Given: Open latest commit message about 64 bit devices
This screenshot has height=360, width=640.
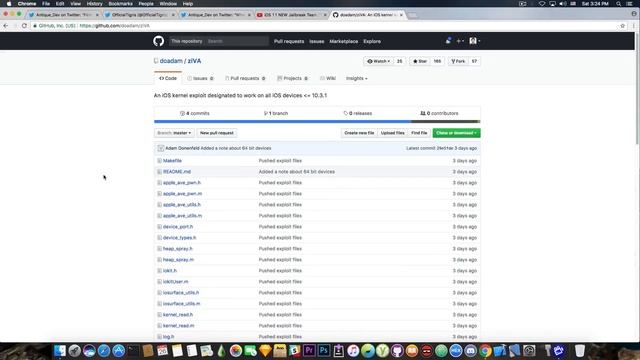Looking at the screenshot, I should click(x=236, y=148).
